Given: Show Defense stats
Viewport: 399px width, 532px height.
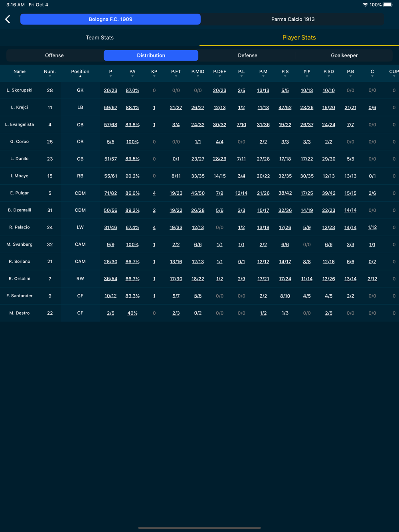Looking at the screenshot, I should click(x=247, y=55).
